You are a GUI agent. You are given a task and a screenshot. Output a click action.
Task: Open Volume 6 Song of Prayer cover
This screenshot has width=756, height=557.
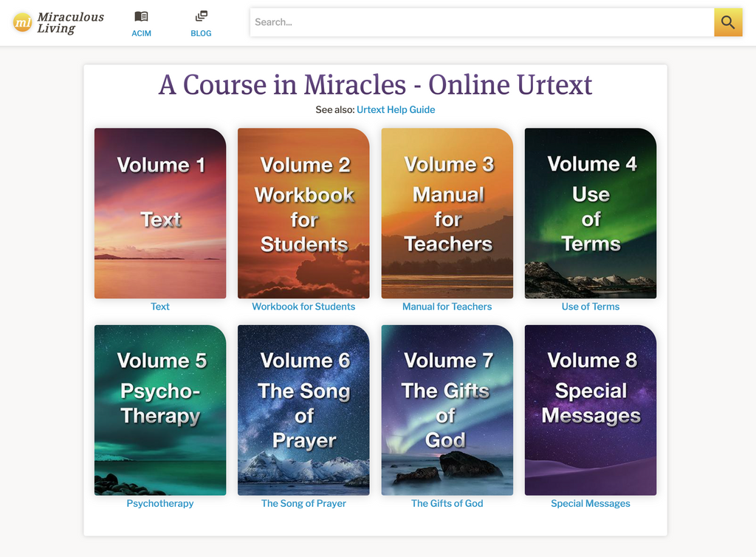pyautogui.click(x=303, y=410)
